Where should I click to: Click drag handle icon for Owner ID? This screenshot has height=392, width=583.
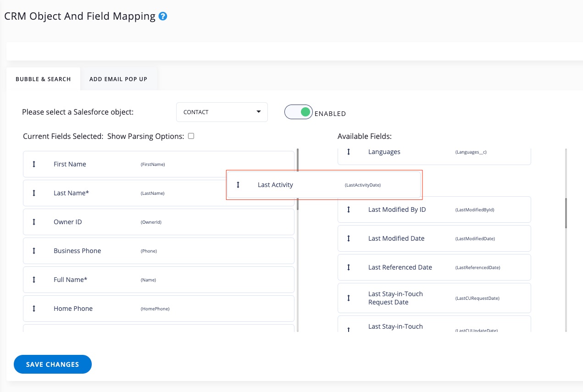pyautogui.click(x=34, y=222)
